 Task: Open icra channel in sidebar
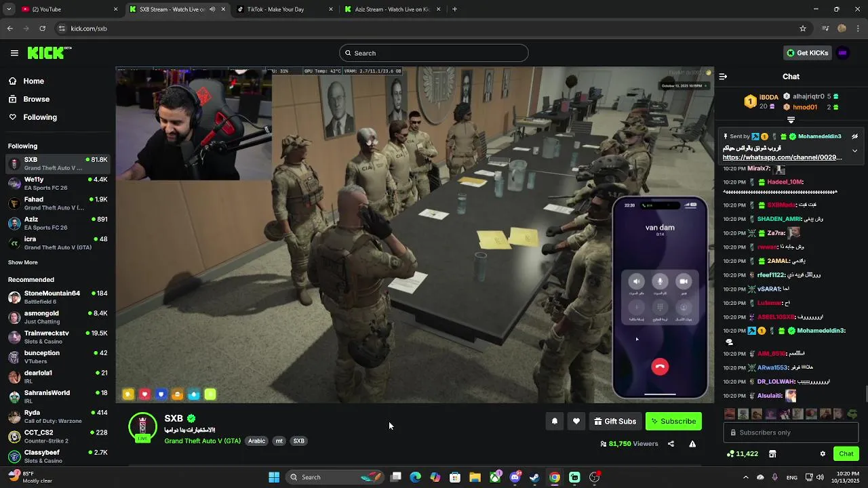[x=58, y=243]
